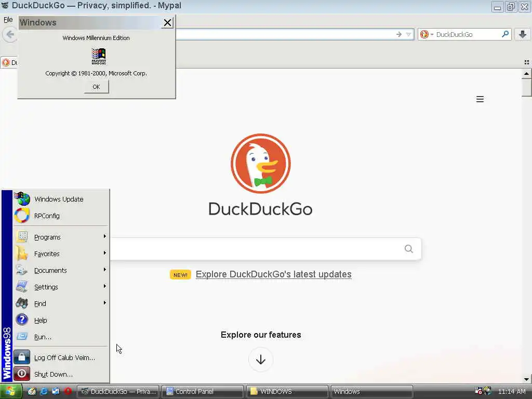This screenshot has width=532, height=399.
Task: Open the Settings submenu
Action: tap(61, 287)
